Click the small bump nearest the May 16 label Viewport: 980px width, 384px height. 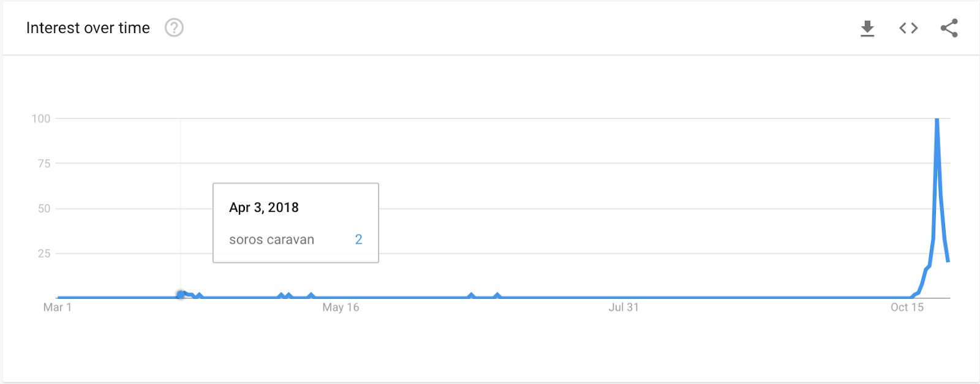pos(311,296)
